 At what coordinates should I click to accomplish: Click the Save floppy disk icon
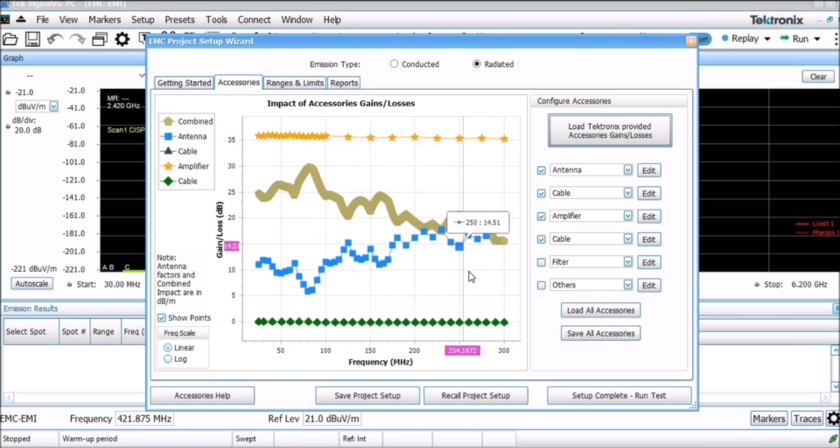pos(32,39)
